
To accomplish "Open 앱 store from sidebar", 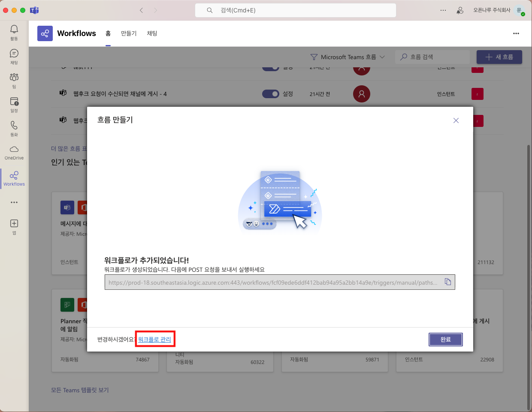I will click(x=14, y=226).
